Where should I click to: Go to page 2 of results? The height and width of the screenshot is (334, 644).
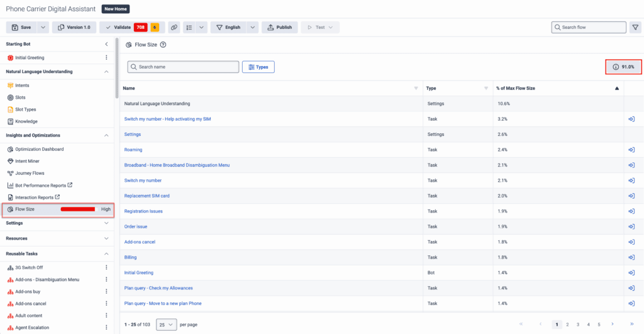[567, 325]
